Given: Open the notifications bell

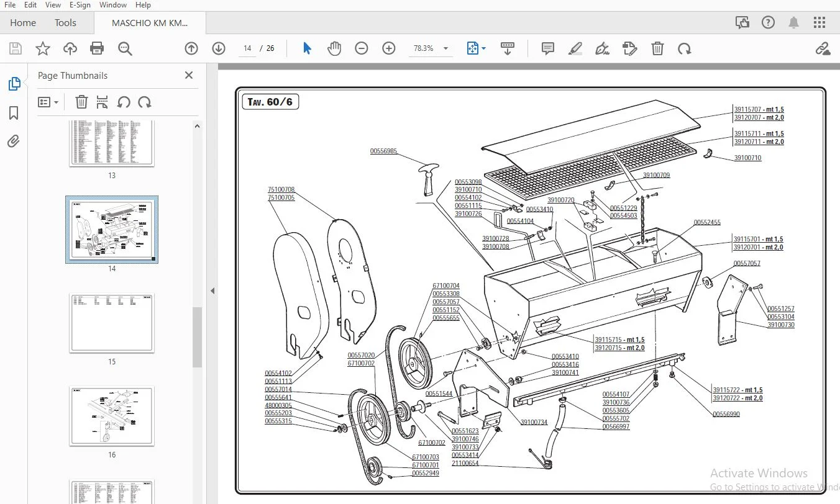Looking at the screenshot, I should click(794, 23).
